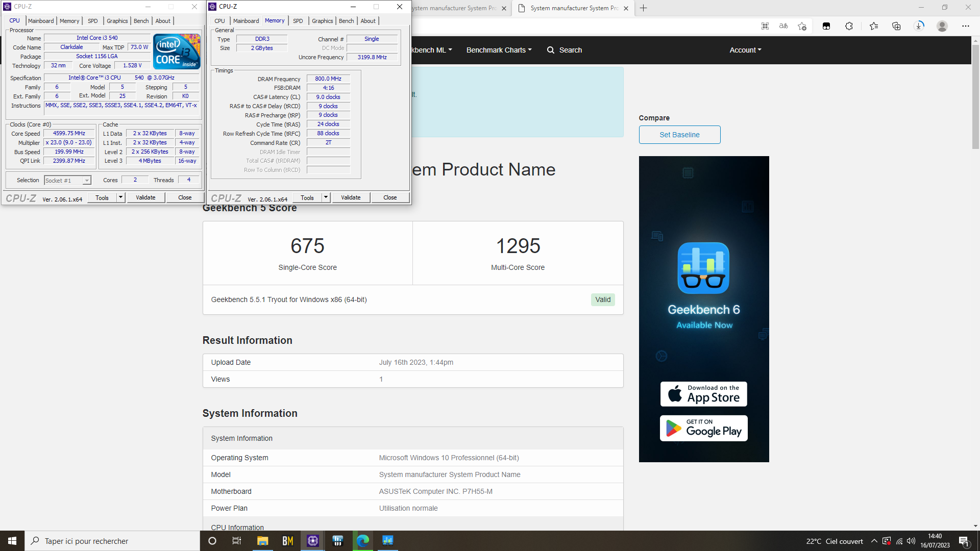Click Set Baseline button

tap(679, 135)
